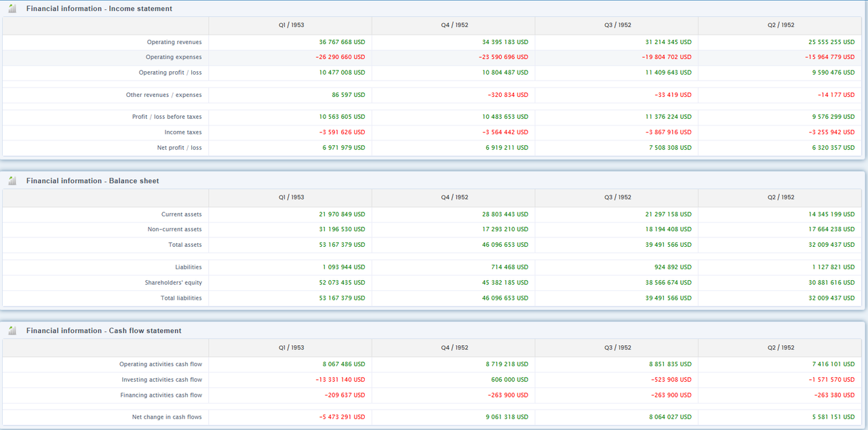Select the 'Other revenues / expenses' row label
This screenshot has width=868, height=430.
[x=164, y=95]
